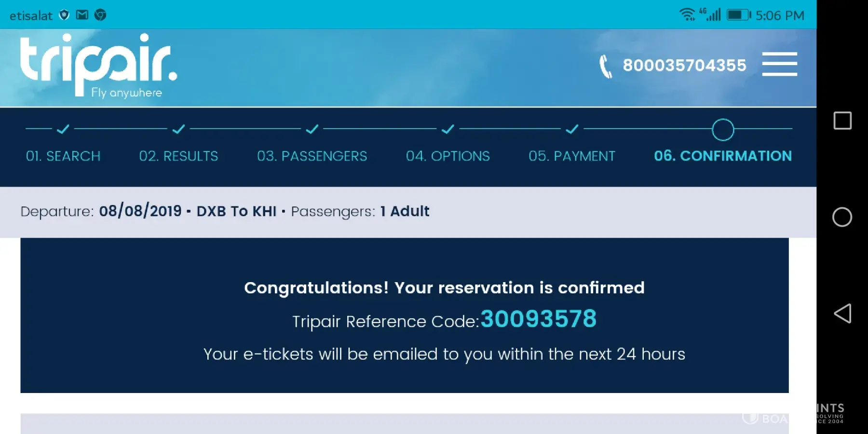868x434 pixels.
Task: Click the tripair logo
Action: (98, 65)
